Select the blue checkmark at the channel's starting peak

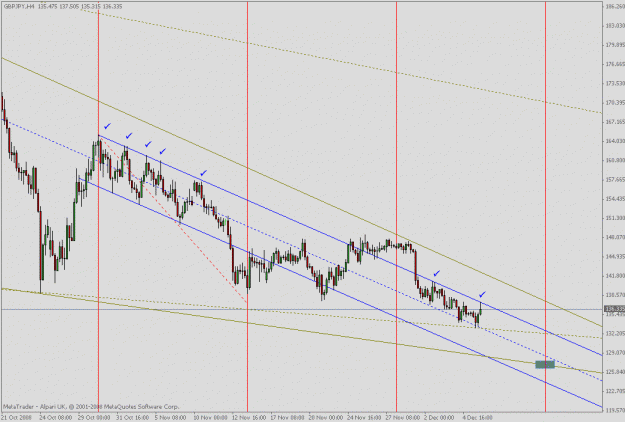(107, 126)
